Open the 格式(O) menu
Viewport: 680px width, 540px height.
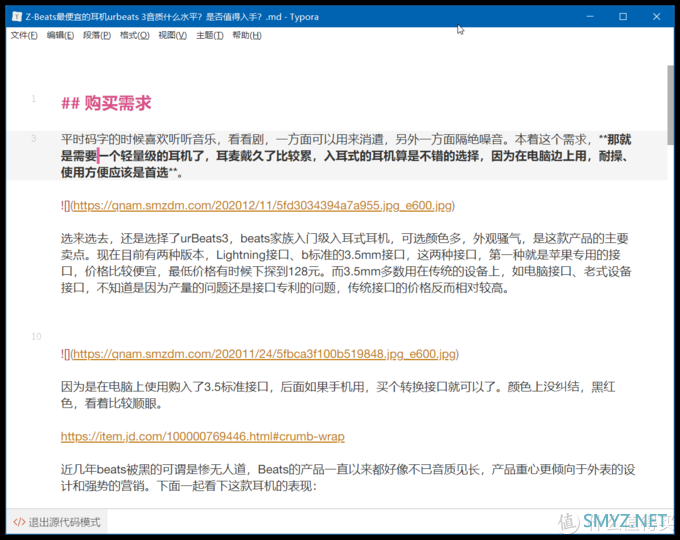point(135,36)
